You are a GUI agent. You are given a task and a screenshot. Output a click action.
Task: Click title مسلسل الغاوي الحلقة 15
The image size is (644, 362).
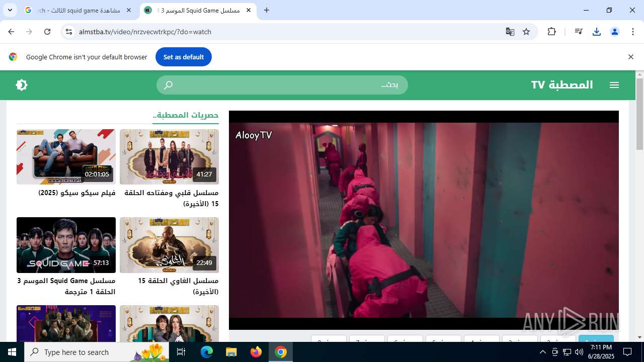pyautogui.click(x=178, y=286)
